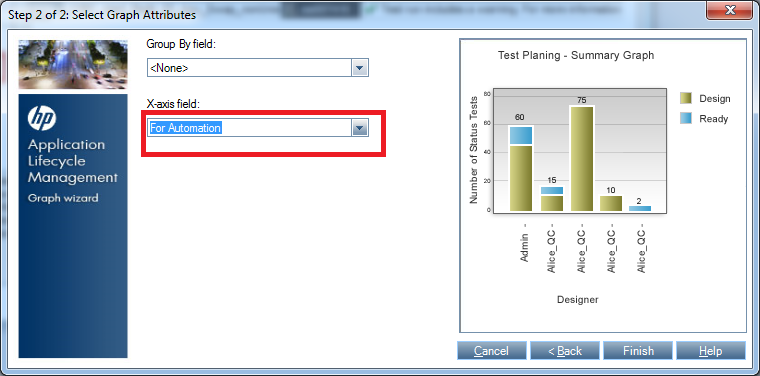Image resolution: width=760 pixels, height=376 pixels.
Task: Close the Select Graph Attributes dialog
Action: pyautogui.click(x=729, y=11)
